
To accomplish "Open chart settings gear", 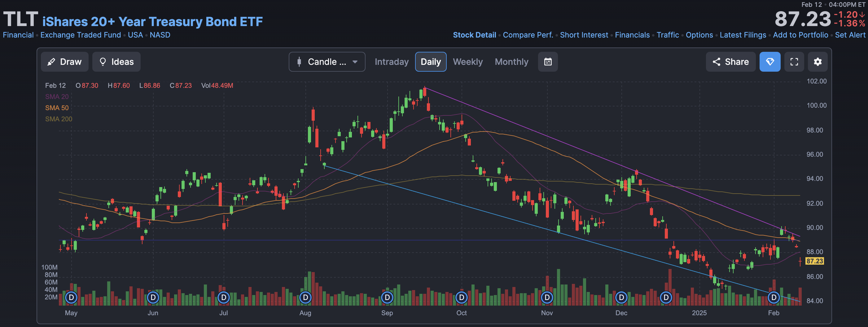I will [x=818, y=62].
